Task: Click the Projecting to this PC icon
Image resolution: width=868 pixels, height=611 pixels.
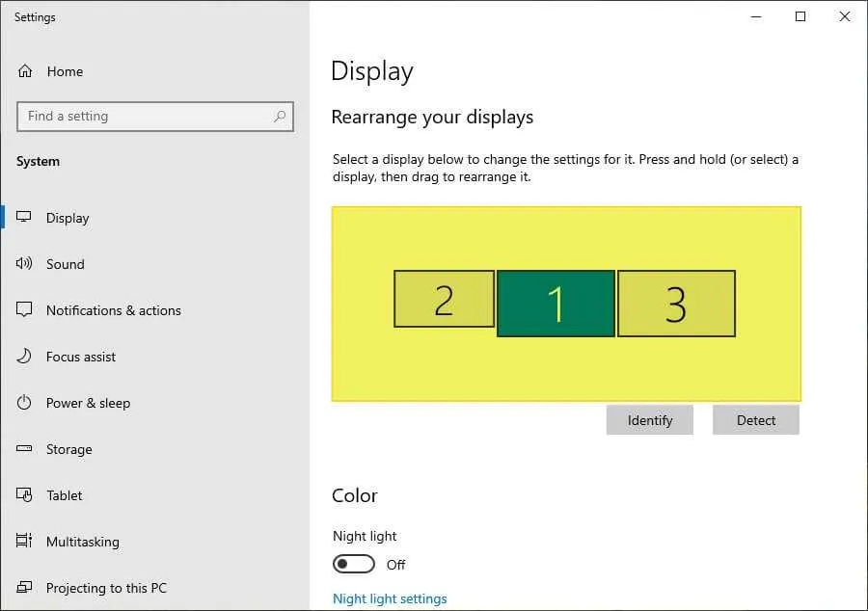Action: 24,587
